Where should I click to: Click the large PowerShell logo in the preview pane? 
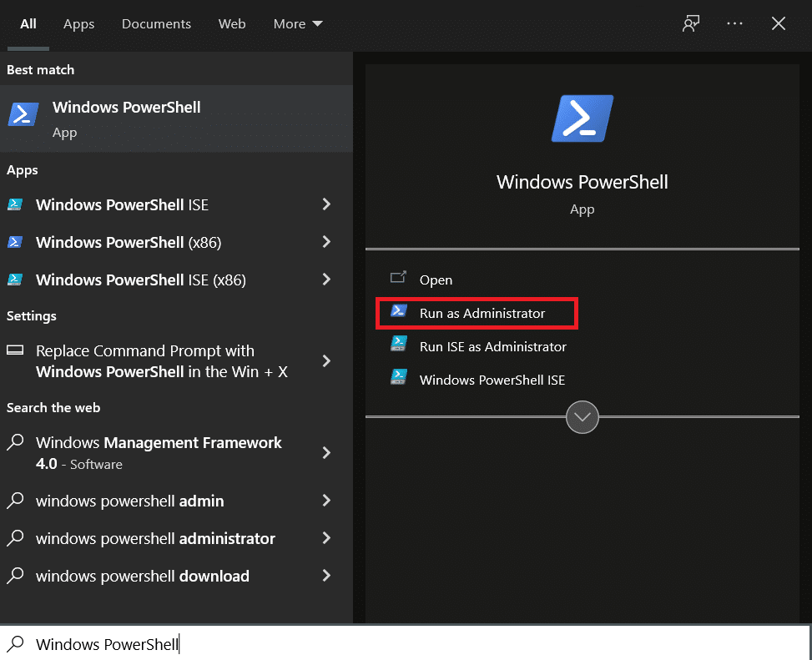point(582,118)
